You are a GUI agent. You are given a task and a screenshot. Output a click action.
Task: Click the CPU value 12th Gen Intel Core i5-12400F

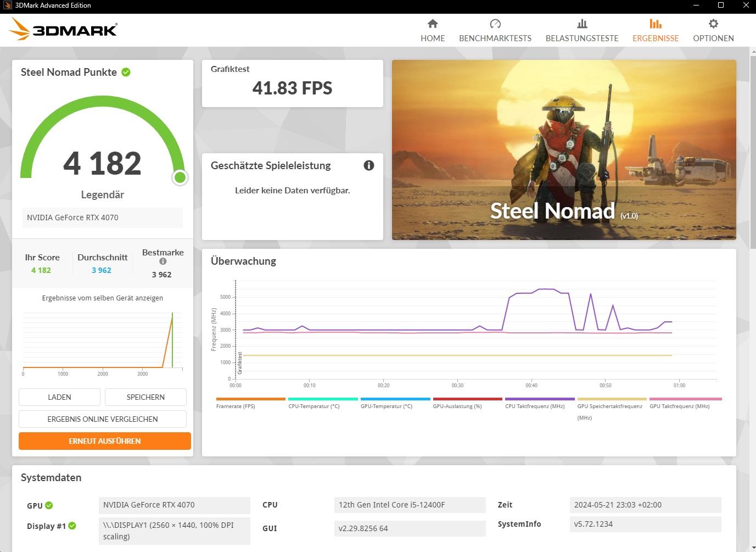click(x=410, y=505)
